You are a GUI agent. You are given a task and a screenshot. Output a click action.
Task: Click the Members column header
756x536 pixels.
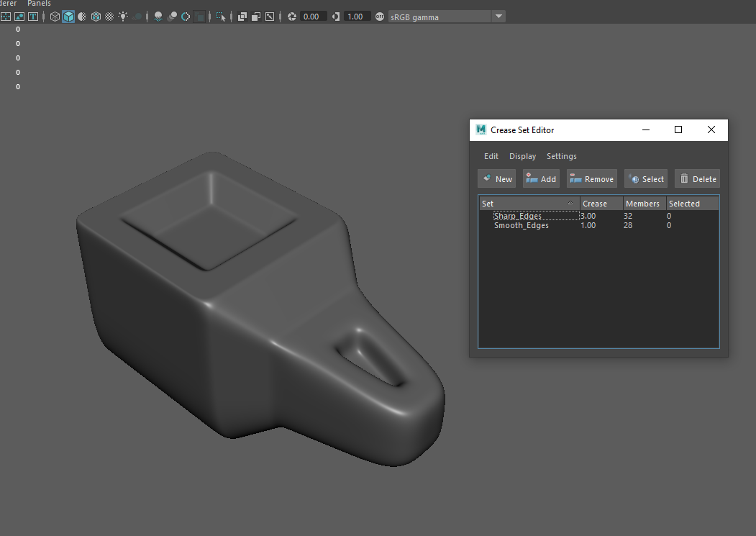644,204
